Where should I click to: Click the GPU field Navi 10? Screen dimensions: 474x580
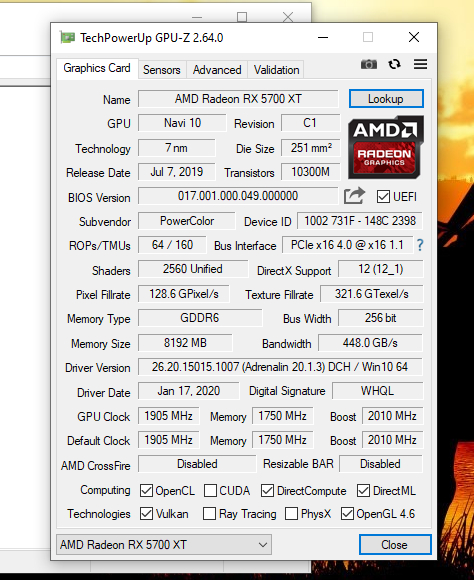click(x=182, y=123)
